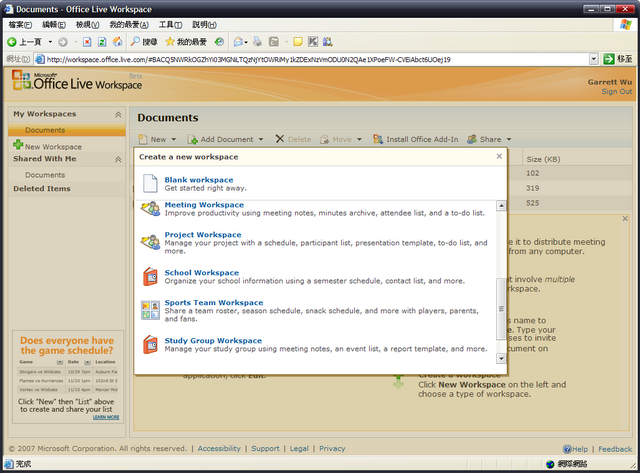Open the 檢視(V) menu
This screenshot has width=640, height=473.
[x=87, y=24]
